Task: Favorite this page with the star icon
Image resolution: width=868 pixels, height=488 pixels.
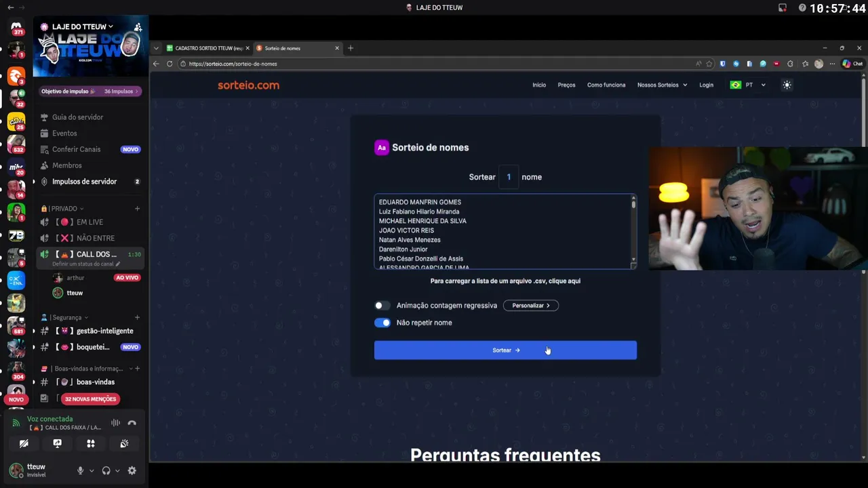Action: coord(709,64)
